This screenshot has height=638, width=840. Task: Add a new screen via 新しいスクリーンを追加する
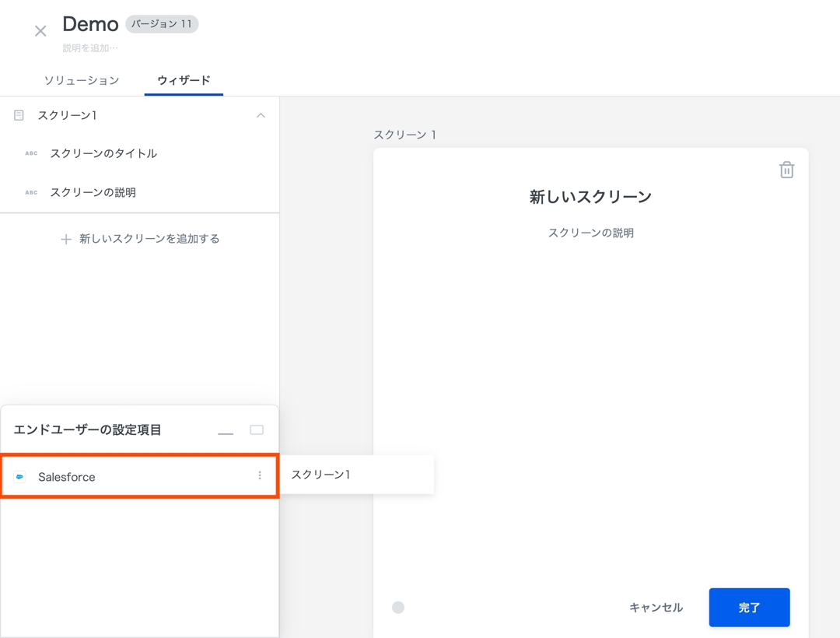(x=140, y=239)
